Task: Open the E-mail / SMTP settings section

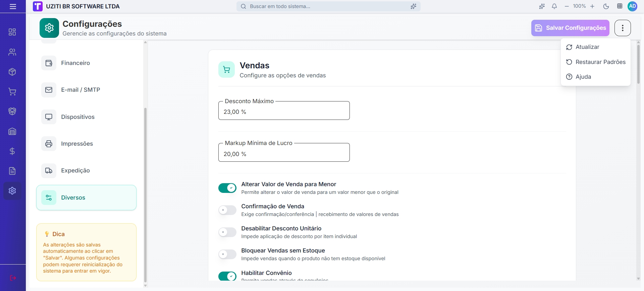Action: [x=86, y=90]
